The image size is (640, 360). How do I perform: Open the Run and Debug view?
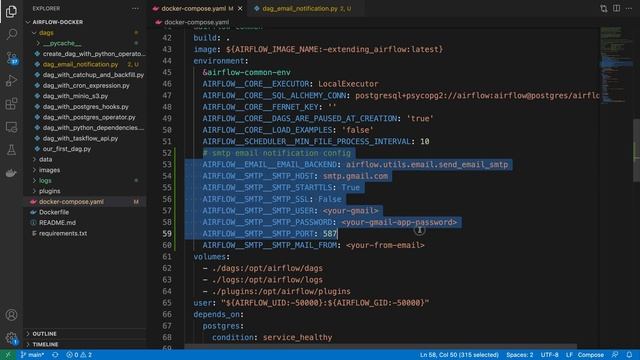(11, 80)
